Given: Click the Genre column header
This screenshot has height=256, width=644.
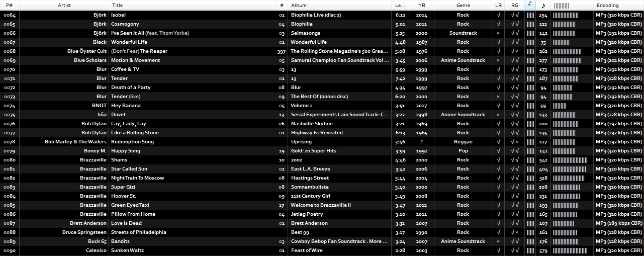Looking at the screenshot, I should pyautogui.click(x=463, y=5).
